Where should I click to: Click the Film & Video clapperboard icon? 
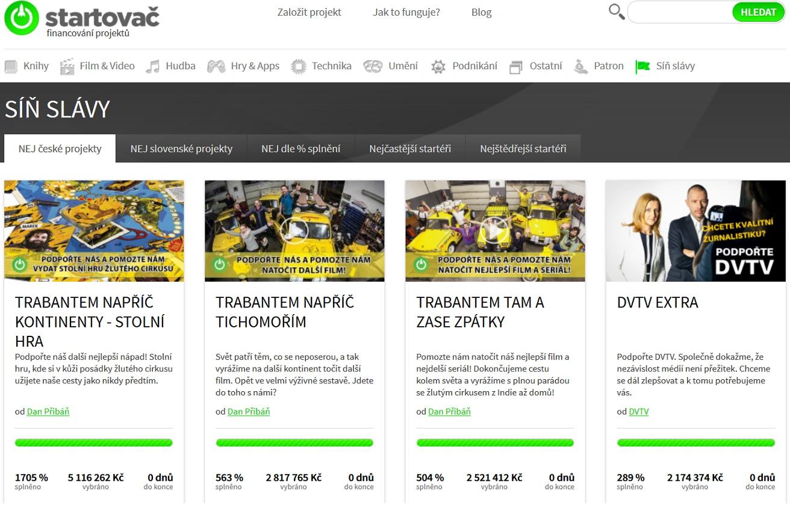pyautogui.click(x=67, y=66)
